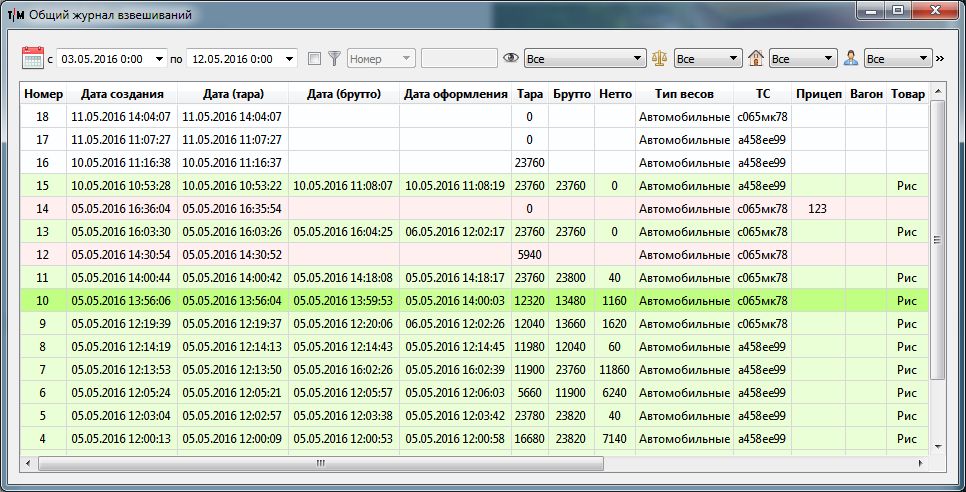Click the 'Тип весов' column header

point(684,94)
